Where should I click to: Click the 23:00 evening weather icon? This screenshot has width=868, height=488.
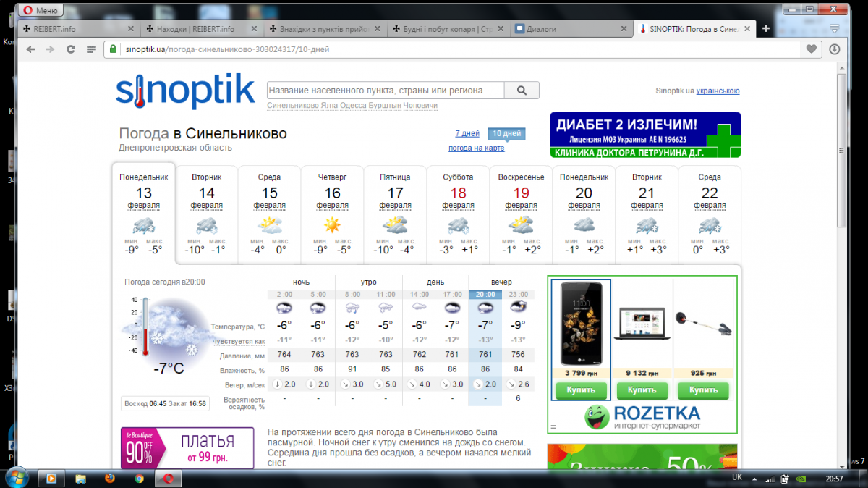(x=519, y=307)
